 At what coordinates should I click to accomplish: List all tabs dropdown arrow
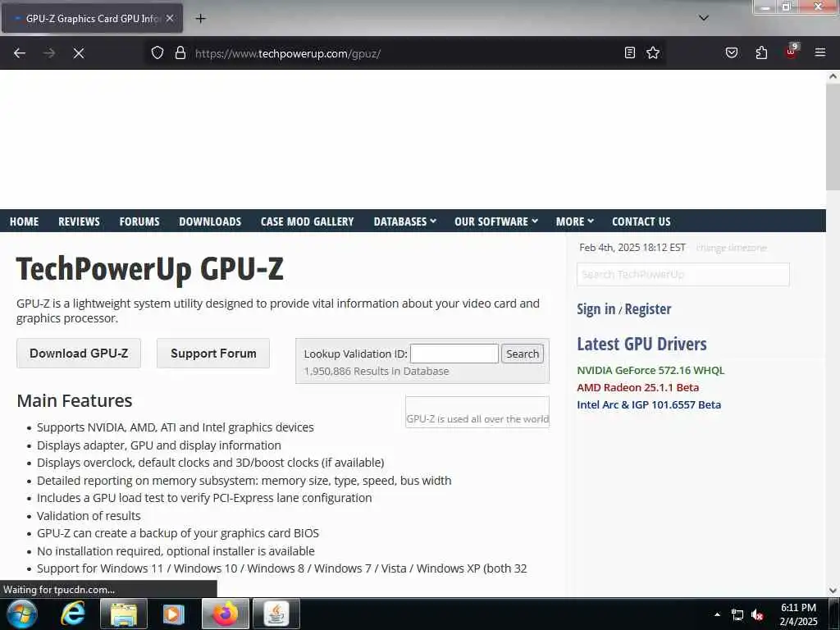(x=704, y=18)
